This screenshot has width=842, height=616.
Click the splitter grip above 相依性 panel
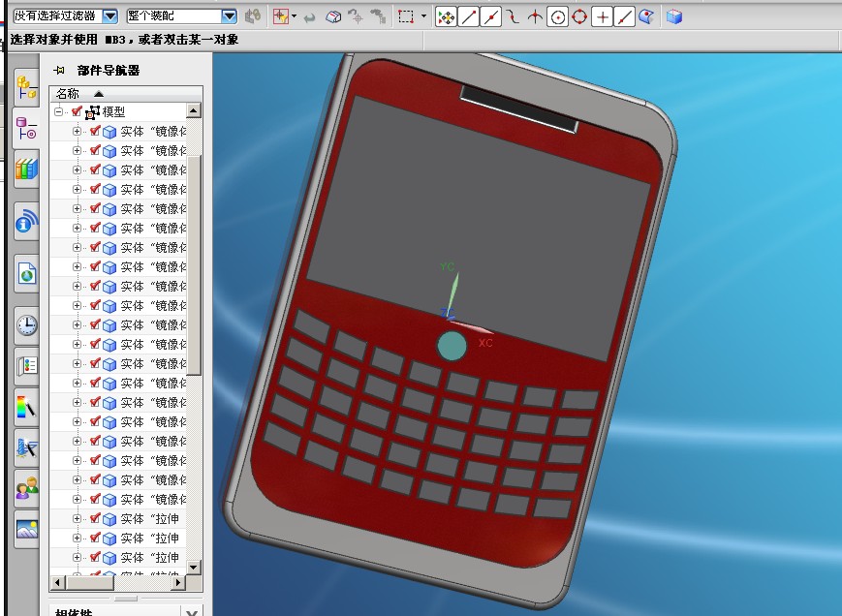tap(126, 599)
